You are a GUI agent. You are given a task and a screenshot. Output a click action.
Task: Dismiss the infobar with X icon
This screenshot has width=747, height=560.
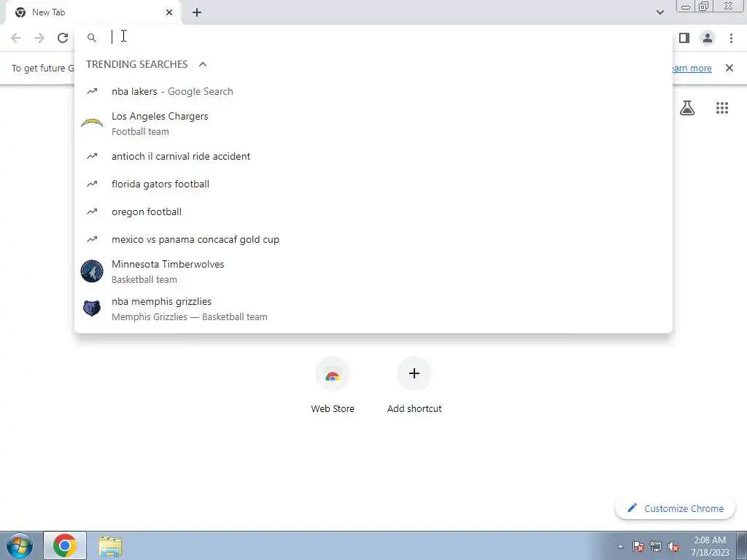pos(729,68)
